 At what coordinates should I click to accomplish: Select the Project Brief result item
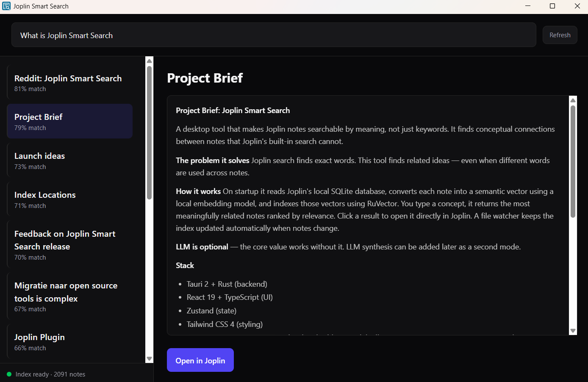pos(70,122)
